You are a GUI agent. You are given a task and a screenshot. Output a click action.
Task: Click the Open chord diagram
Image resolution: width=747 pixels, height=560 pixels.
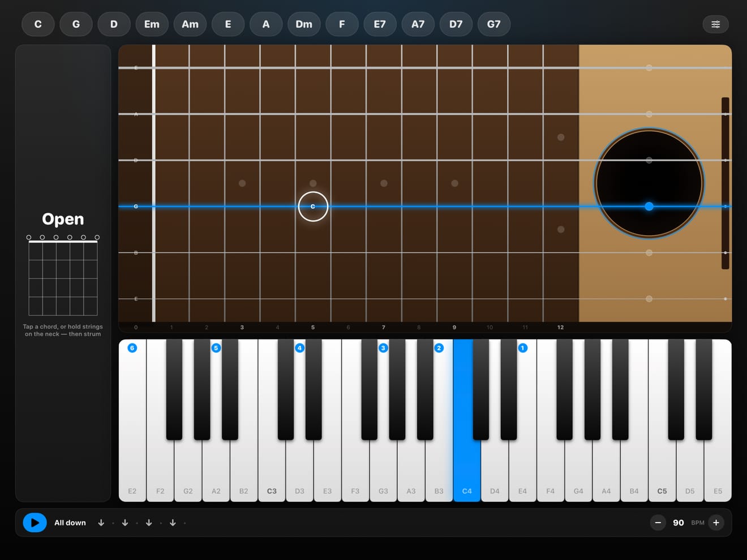click(63, 275)
